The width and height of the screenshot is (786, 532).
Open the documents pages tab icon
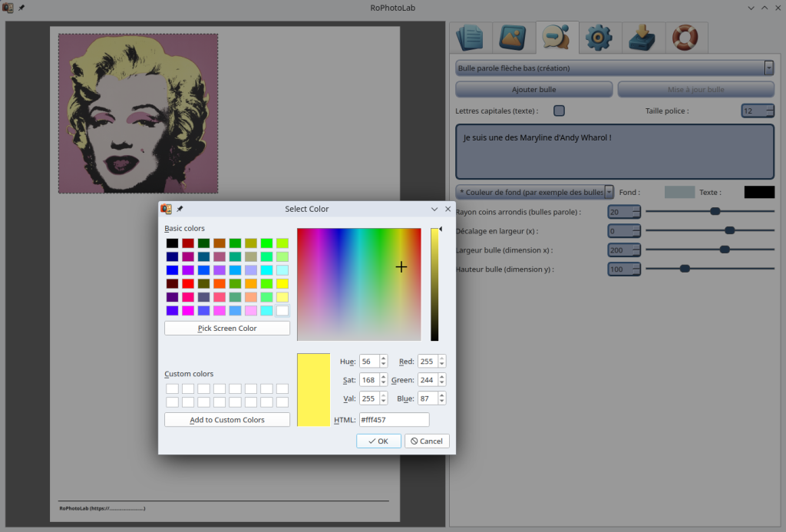(x=469, y=37)
